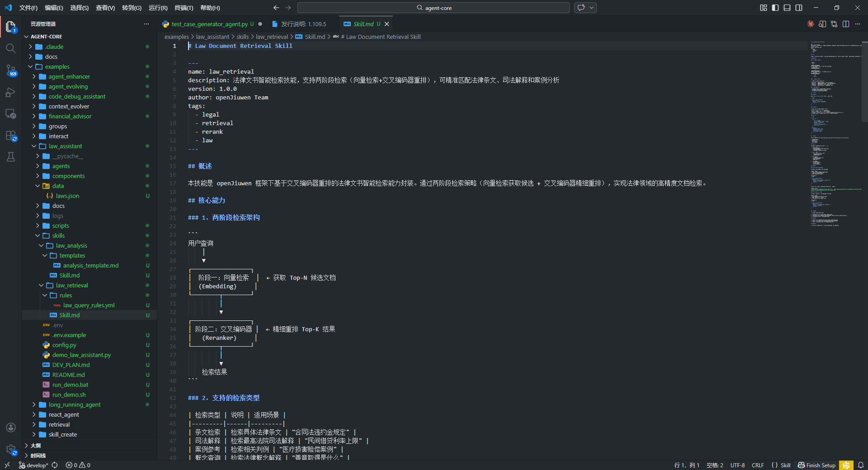
Task: Change the UTF-8 encoding setting
Action: tap(737, 465)
